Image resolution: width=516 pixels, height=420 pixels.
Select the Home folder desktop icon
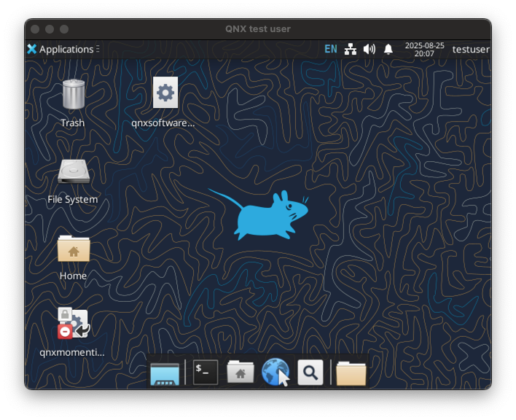click(73, 249)
